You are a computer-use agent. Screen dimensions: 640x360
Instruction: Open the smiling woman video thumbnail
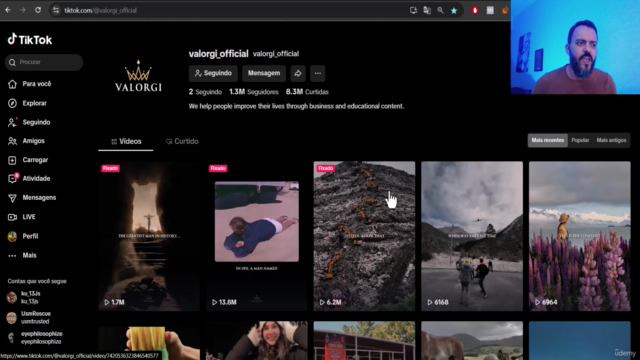tap(257, 340)
